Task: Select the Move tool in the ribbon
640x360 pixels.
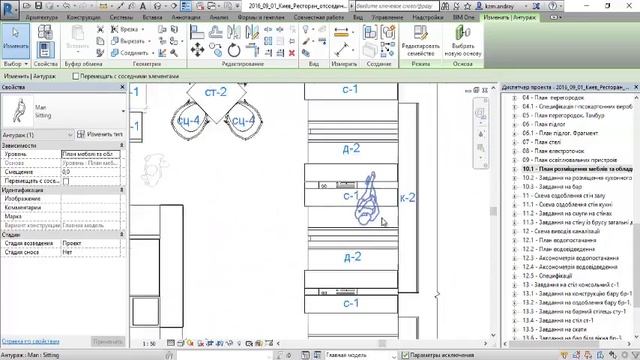Action: click(x=198, y=50)
